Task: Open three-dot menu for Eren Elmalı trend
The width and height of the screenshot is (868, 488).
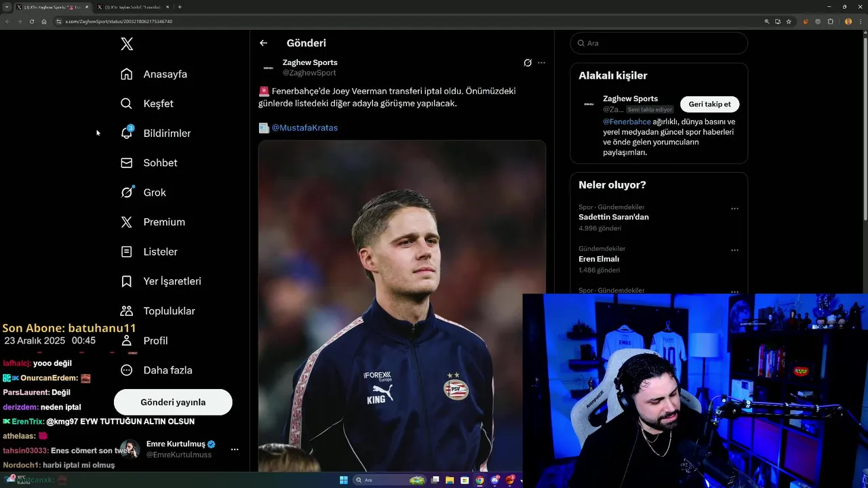Action: (x=734, y=250)
